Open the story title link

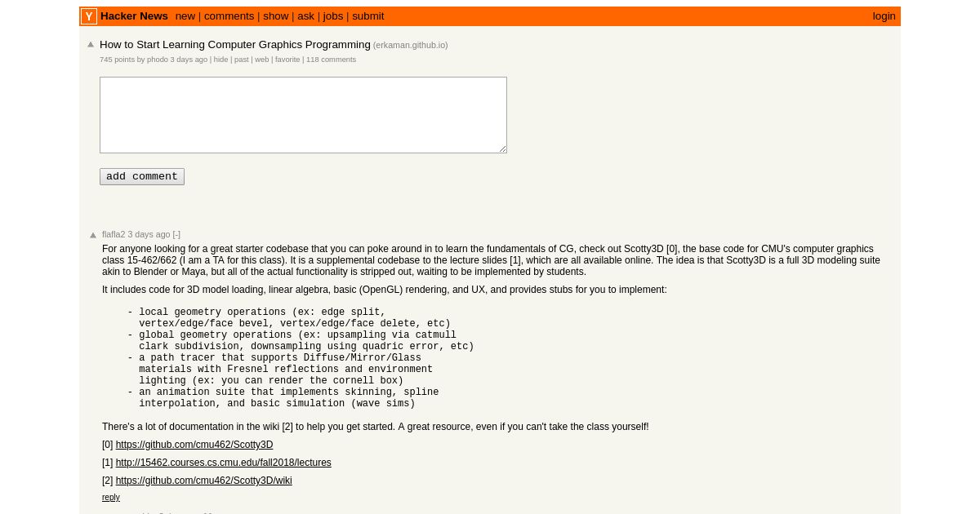coord(235,45)
